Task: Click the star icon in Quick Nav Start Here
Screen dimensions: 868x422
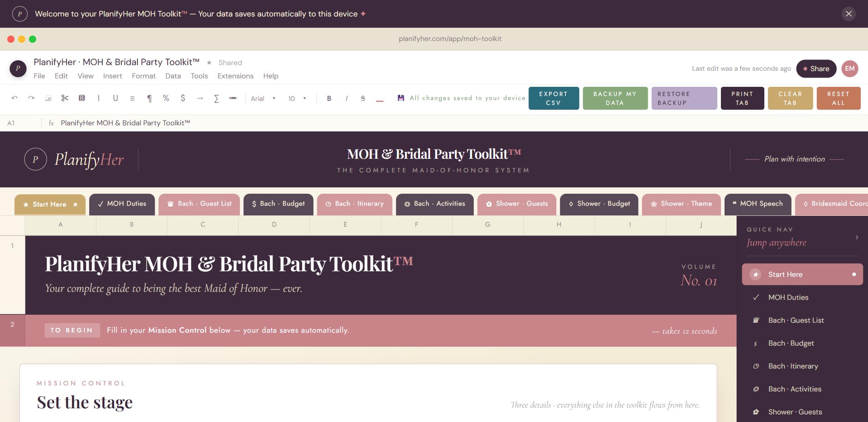Action: click(x=756, y=275)
